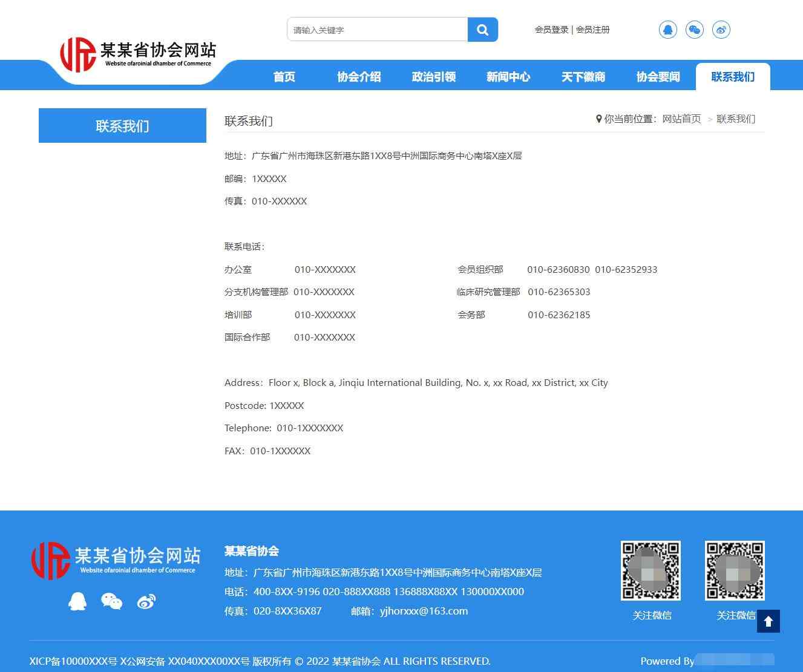803x672 pixels.
Task: Click the search magnifier button
Action: coord(482,30)
